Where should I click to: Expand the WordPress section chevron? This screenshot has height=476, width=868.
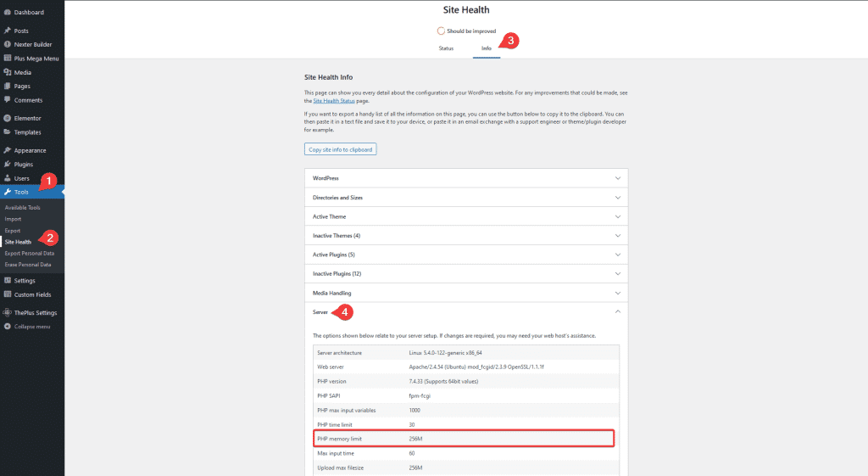[x=618, y=178]
